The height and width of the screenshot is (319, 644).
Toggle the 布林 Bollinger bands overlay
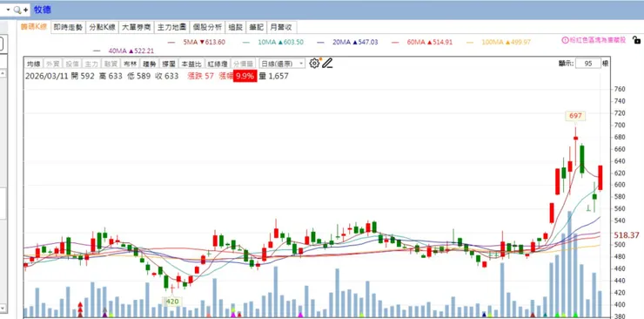pyautogui.click(x=130, y=64)
